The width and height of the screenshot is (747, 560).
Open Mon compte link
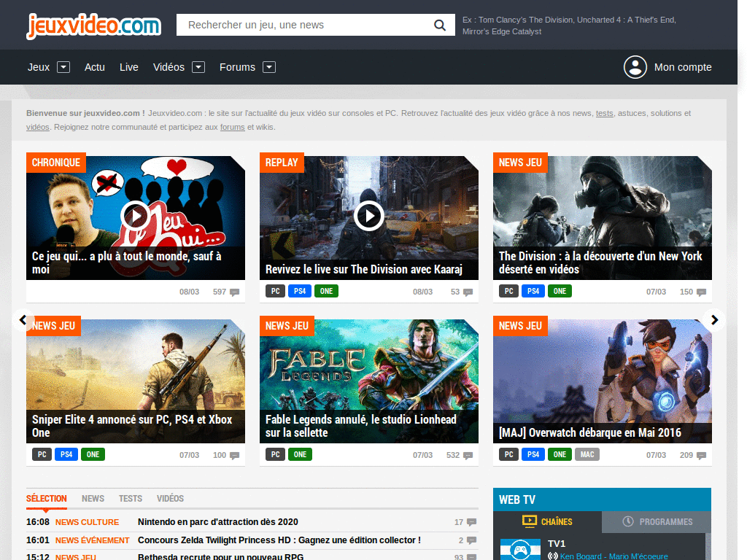tap(683, 67)
